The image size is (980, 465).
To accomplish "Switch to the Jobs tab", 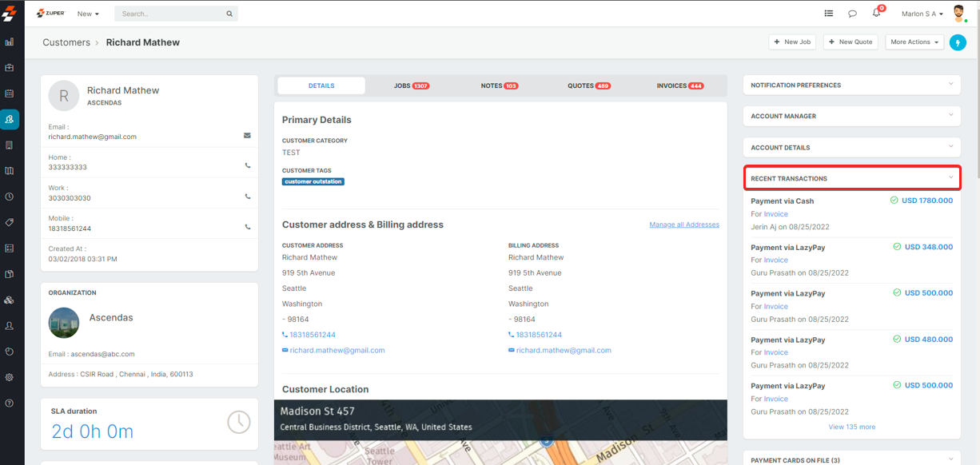I will click(411, 85).
